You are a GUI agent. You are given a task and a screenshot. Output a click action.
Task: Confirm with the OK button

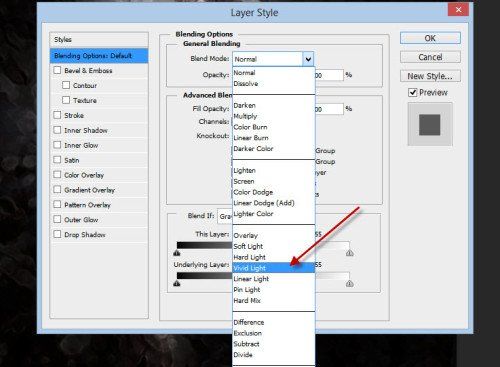pyautogui.click(x=430, y=38)
